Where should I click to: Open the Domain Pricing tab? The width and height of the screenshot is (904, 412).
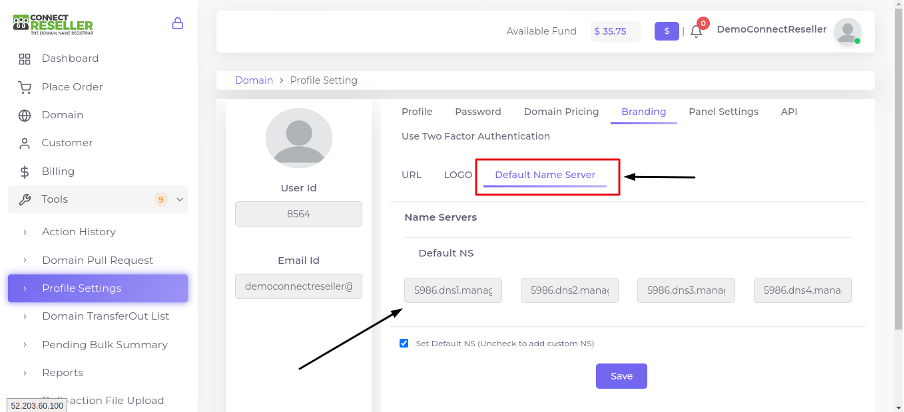coord(561,112)
